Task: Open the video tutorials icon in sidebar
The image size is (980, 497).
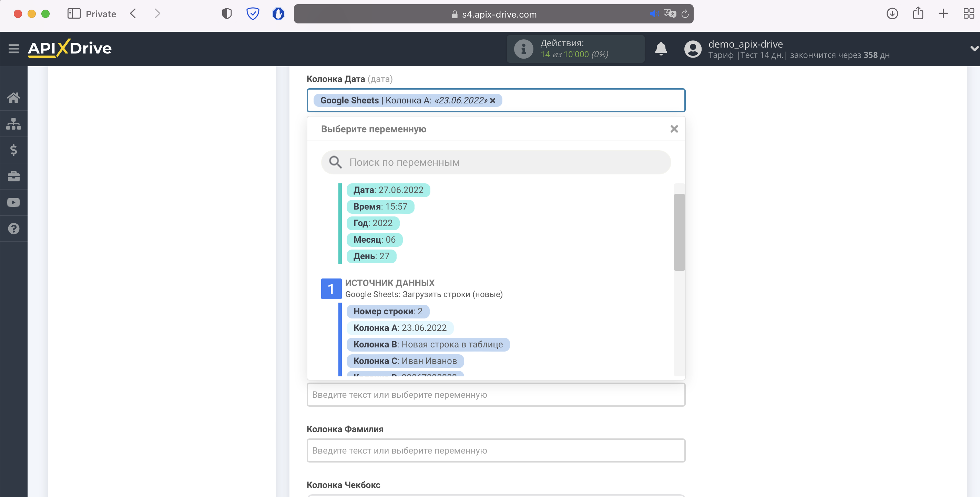Action: [x=14, y=202]
